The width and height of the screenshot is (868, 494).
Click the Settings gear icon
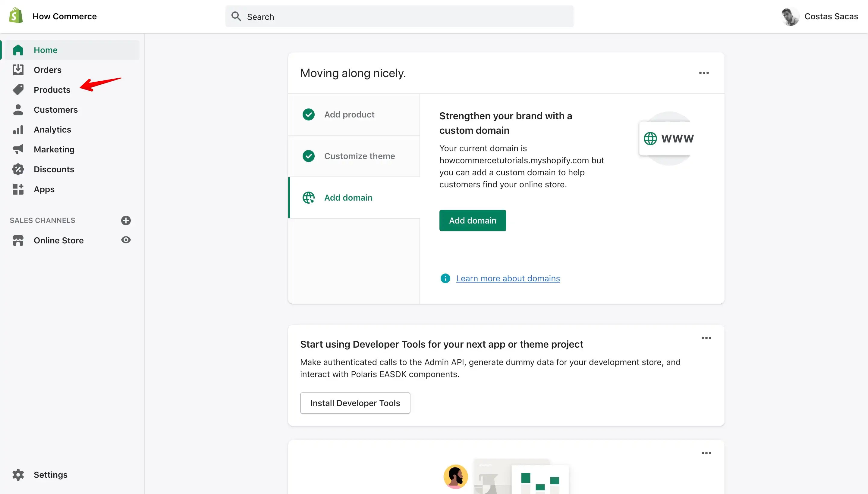(x=18, y=474)
